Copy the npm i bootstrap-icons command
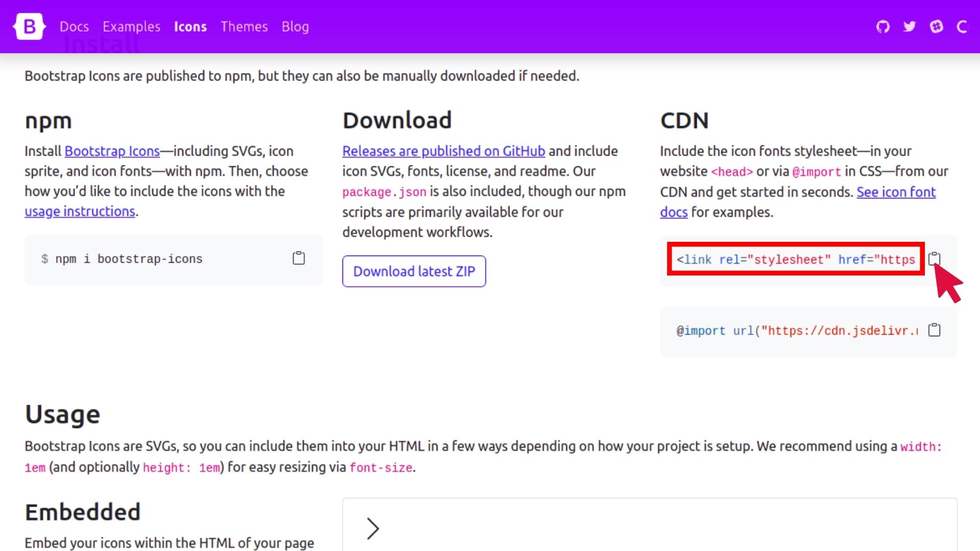 click(299, 258)
